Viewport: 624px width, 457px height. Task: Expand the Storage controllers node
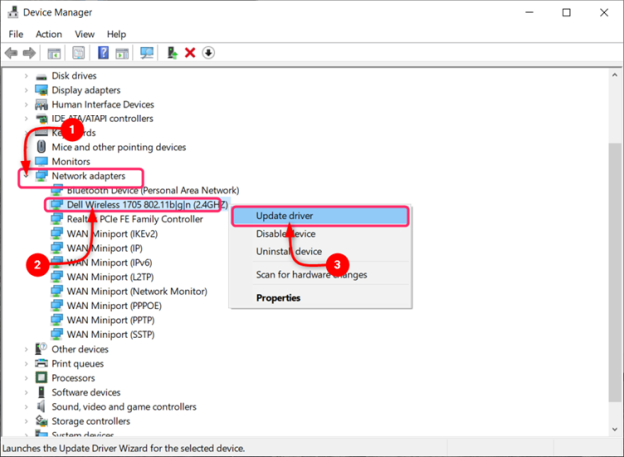[26, 421]
